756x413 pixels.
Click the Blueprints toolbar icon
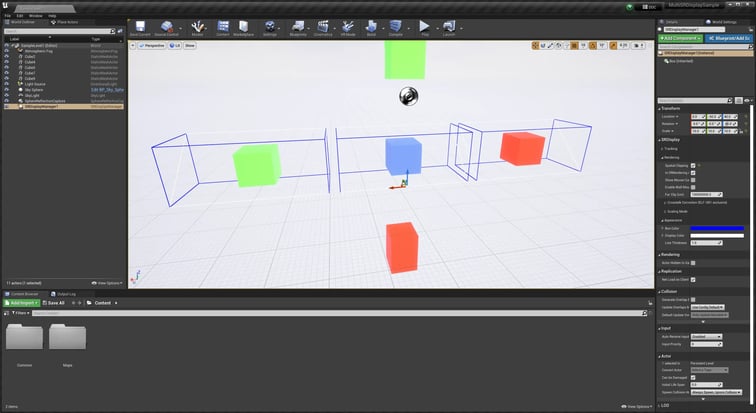(298, 26)
